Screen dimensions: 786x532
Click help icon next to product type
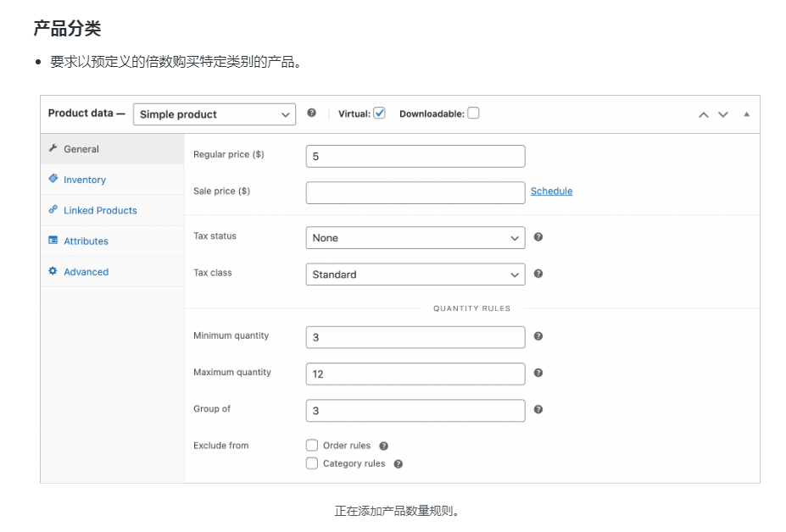[311, 113]
